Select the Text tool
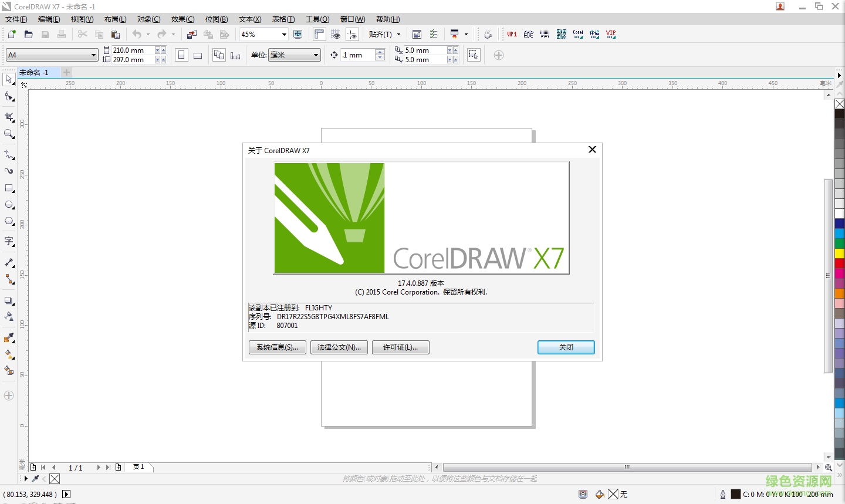 (9, 241)
